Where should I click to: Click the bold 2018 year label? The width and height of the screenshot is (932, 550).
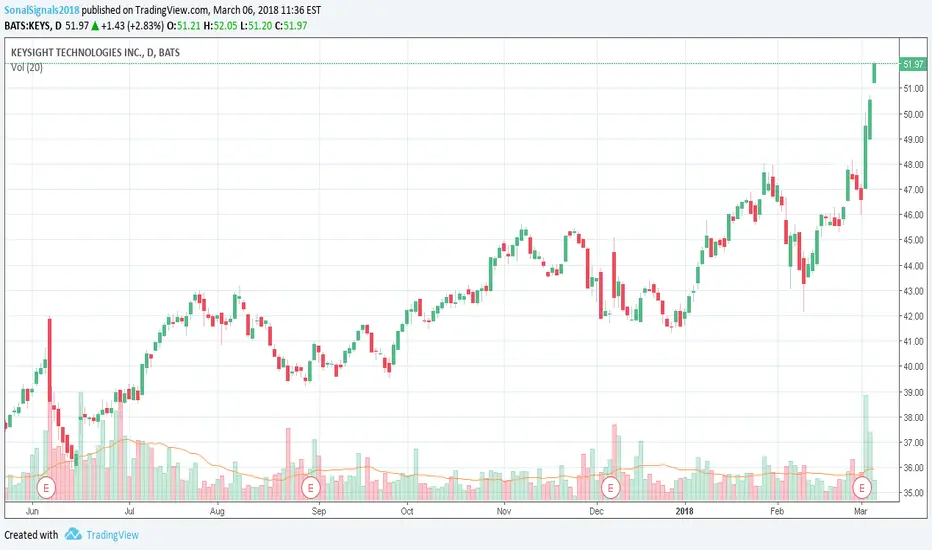pyautogui.click(x=684, y=511)
